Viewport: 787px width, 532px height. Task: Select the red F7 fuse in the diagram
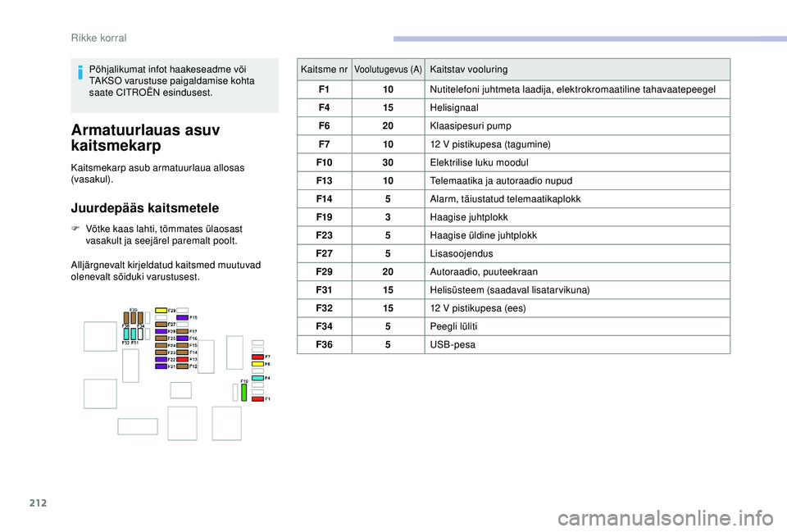[x=258, y=357]
